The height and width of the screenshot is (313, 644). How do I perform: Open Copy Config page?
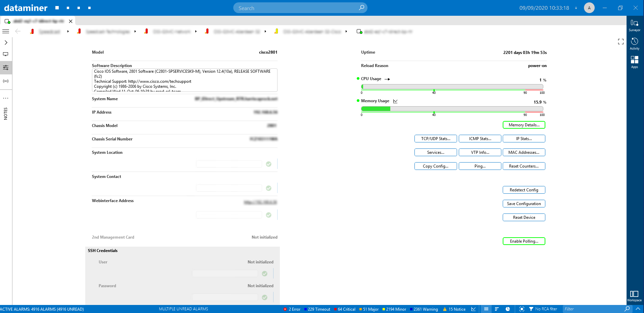tap(436, 166)
